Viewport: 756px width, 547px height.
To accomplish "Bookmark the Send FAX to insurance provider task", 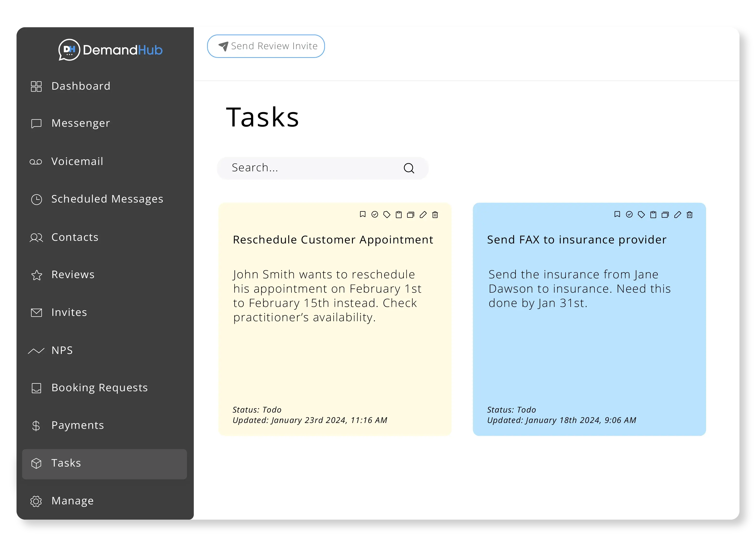I will 617,214.
